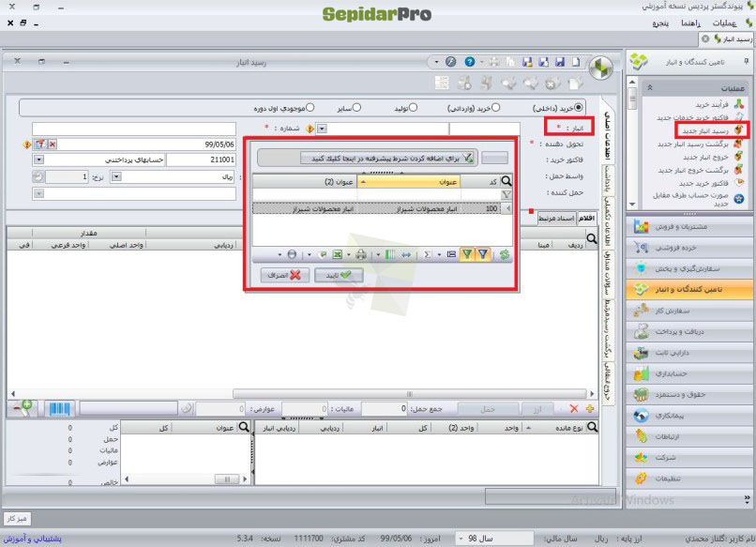Viewport: 756px width, 547px height.
Task: Open حسابداری module in sidebar
Action: click(x=689, y=373)
